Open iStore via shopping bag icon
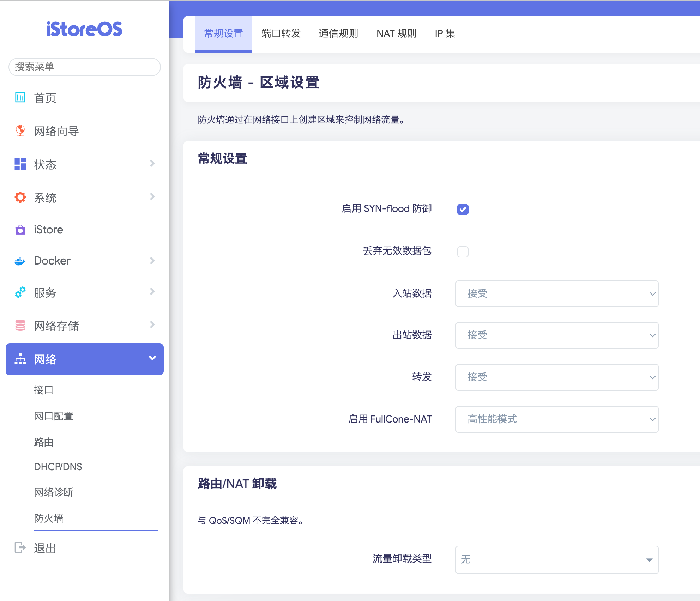Viewport: 700px width, 601px height. point(20,230)
